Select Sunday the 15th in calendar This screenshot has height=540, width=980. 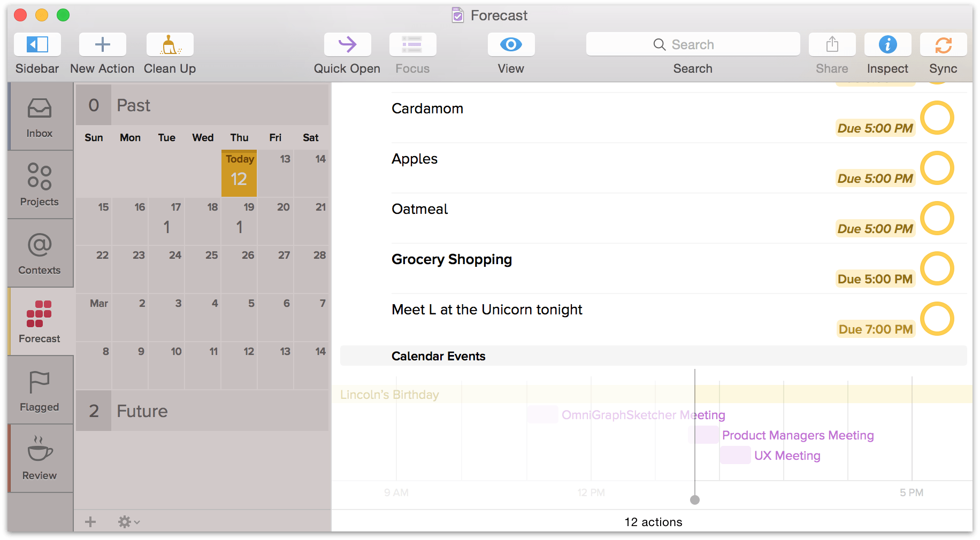[x=94, y=221]
